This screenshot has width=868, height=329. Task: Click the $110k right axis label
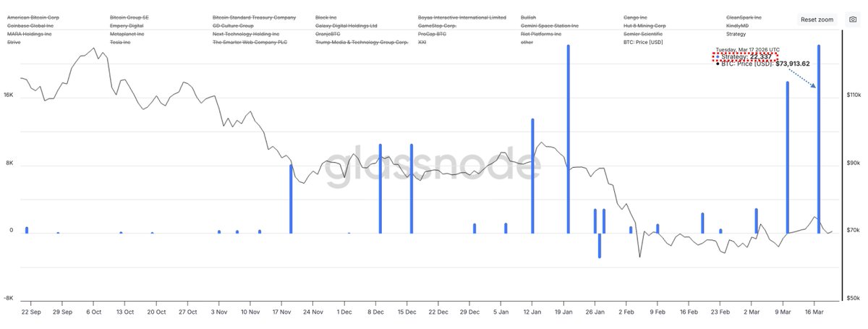click(853, 95)
